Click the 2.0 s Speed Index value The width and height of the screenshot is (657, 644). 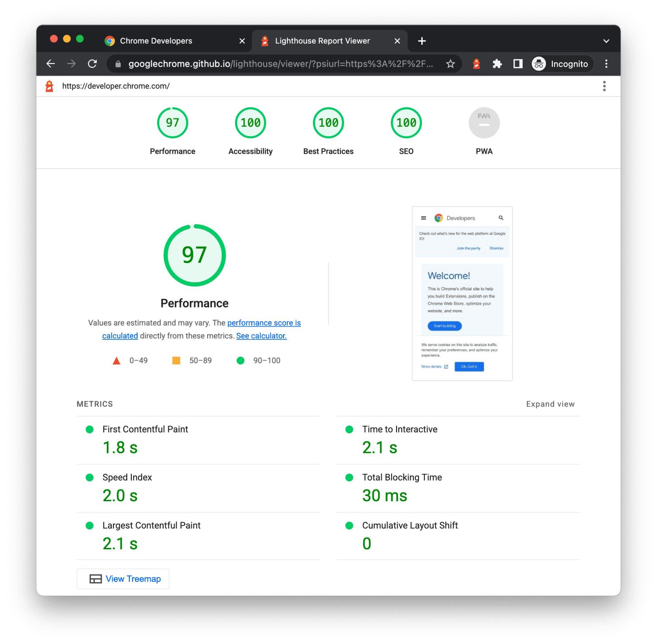120,496
